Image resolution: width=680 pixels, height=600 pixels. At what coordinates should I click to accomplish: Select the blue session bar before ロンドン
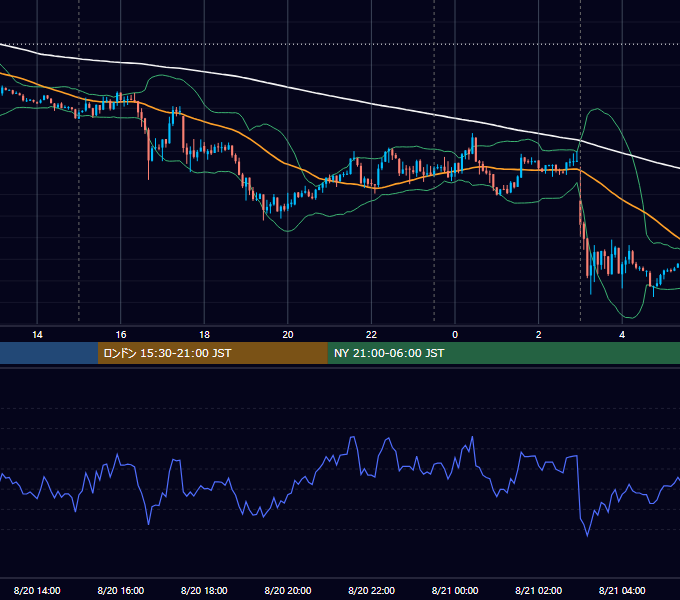(x=49, y=353)
